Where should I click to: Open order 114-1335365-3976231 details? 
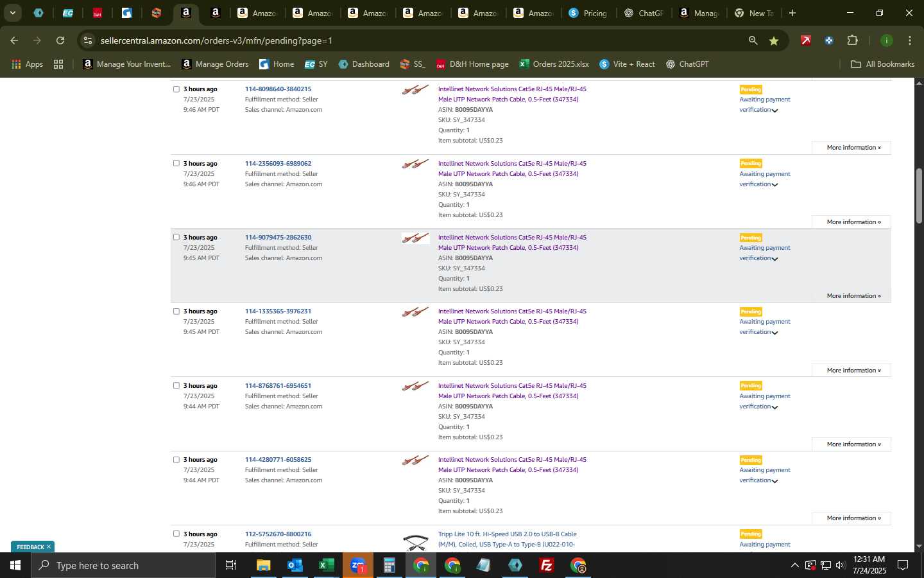pyautogui.click(x=278, y=311)
